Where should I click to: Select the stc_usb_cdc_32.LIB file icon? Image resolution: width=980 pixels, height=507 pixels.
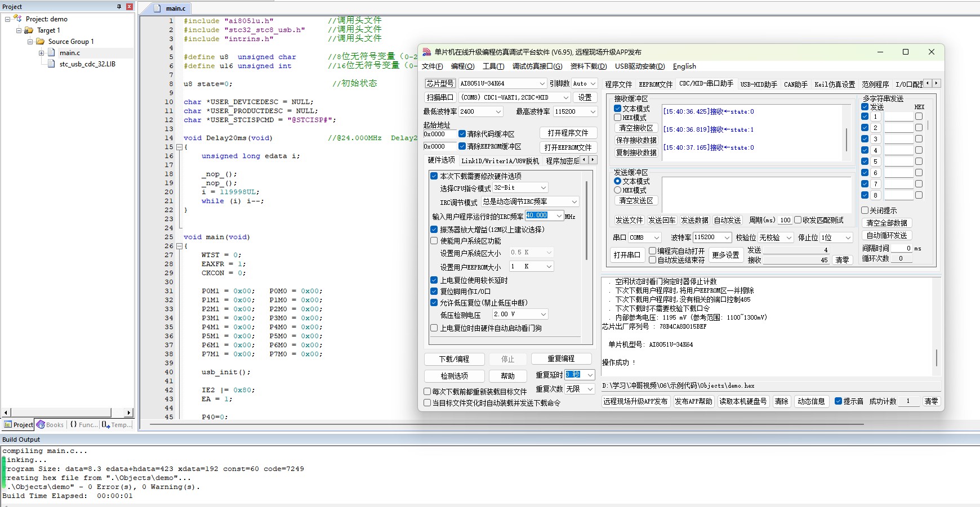click(52, 64)
